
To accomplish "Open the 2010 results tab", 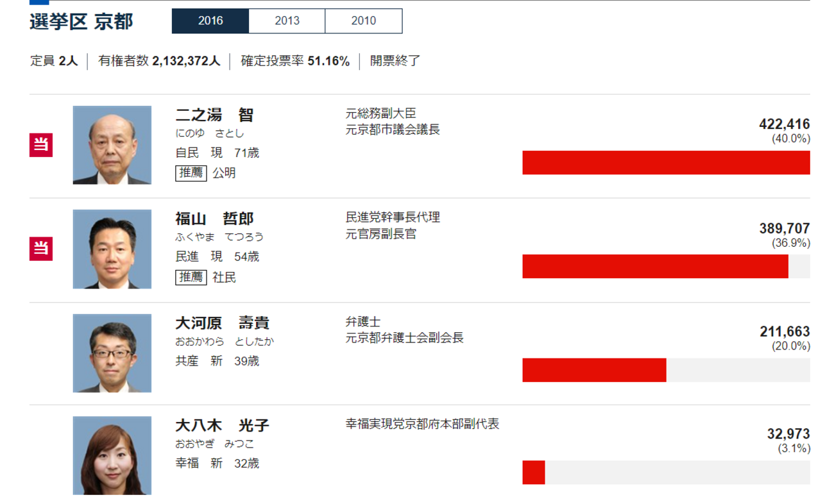I will tap(364, 21).
